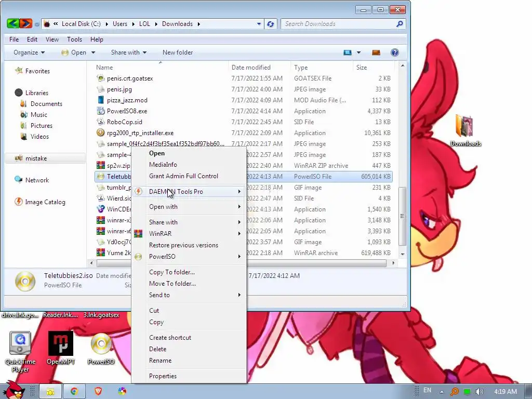The height and width of the screenshot is (399, 532).
Task: Click the Downloads breadcrumb segment
Action: pyautogui.click(x=177, y=24)
